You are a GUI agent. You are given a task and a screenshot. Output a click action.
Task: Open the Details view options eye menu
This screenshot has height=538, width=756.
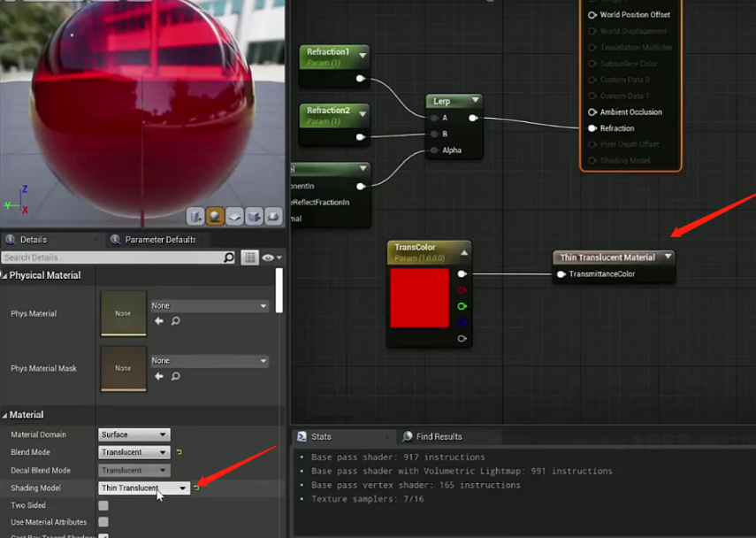coord(270,257)
